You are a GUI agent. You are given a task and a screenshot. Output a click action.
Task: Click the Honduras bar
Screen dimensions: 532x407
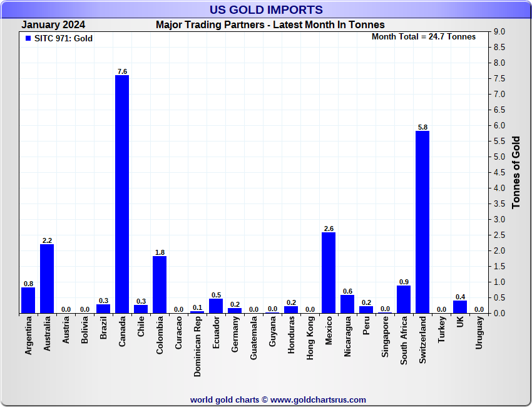(291, 309)
